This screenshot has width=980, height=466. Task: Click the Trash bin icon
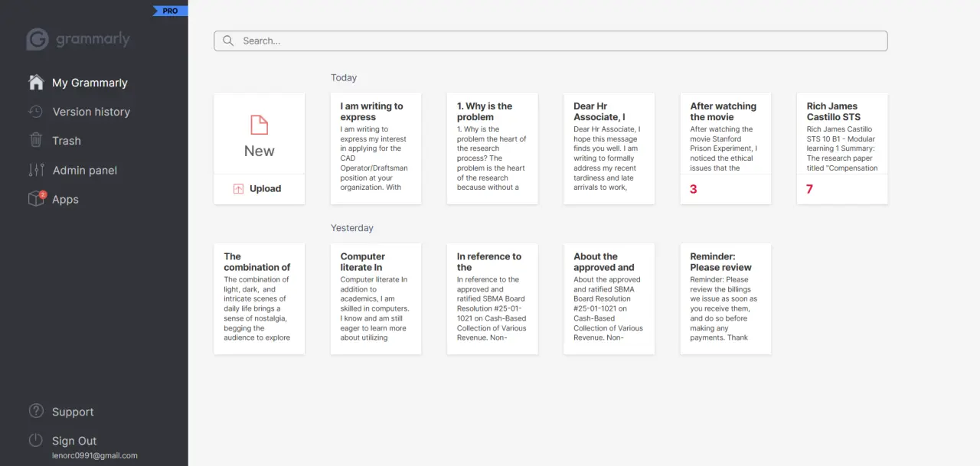[36, 140]
